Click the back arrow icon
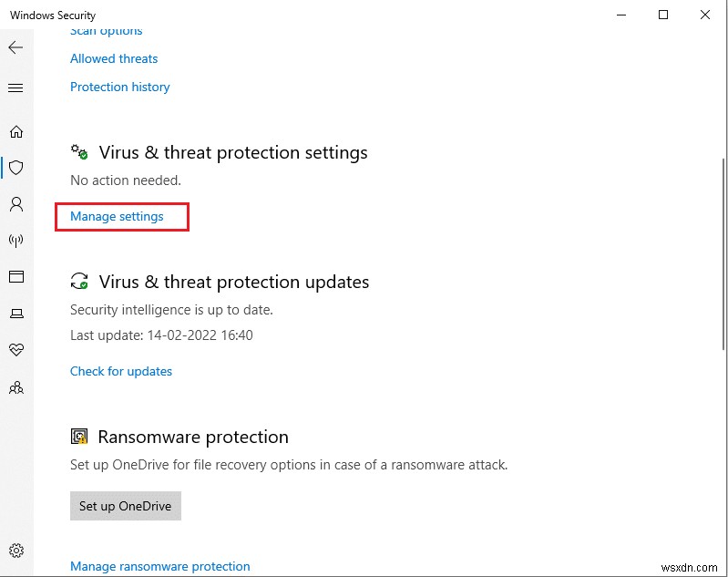 click(15, 46)
